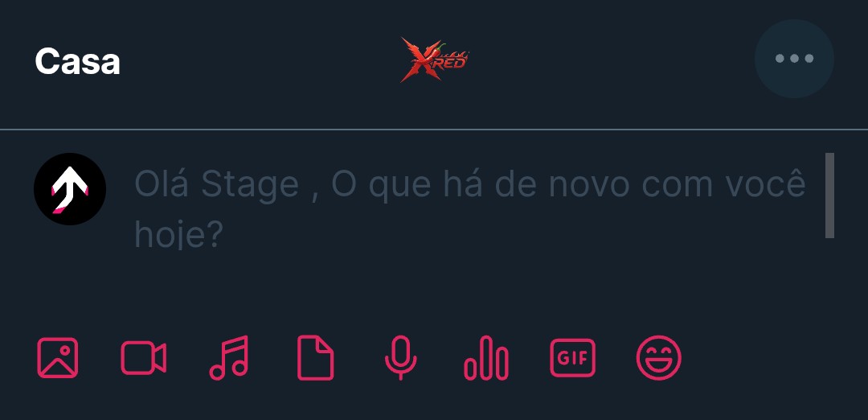
Task: Open the GIF picker
Action: pos(572,358)
